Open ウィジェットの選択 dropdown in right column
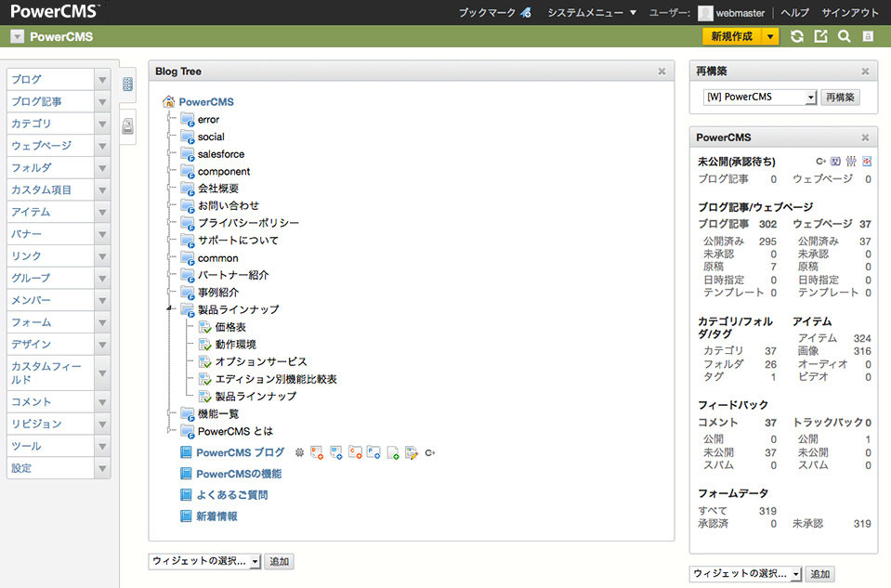 pos(745,574)
